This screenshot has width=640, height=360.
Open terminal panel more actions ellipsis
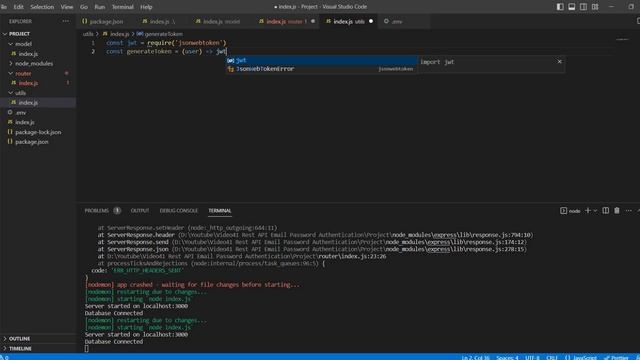tap(629, 211)
